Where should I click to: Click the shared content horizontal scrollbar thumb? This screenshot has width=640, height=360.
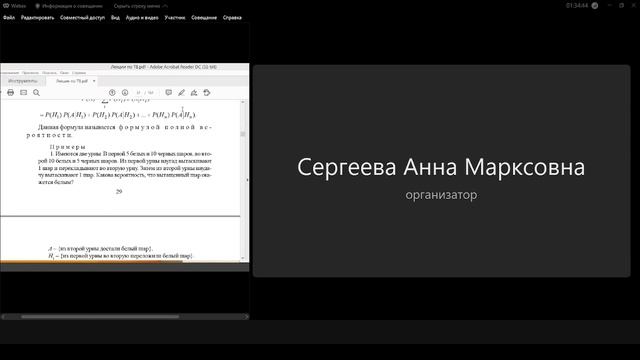coord(100,316)
